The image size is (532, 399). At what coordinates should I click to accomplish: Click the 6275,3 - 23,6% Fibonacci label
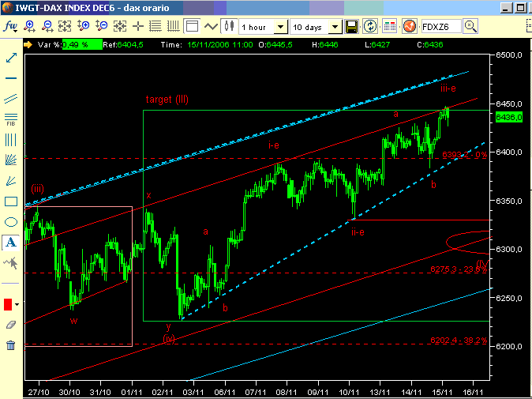pyautogui.click(x=459, y=269)
